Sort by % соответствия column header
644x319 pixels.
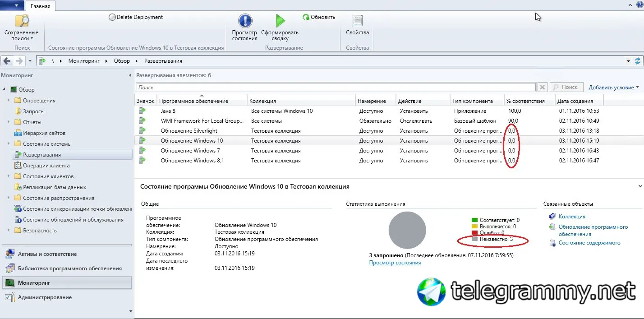pyautogui.click(x=529, y=101)
